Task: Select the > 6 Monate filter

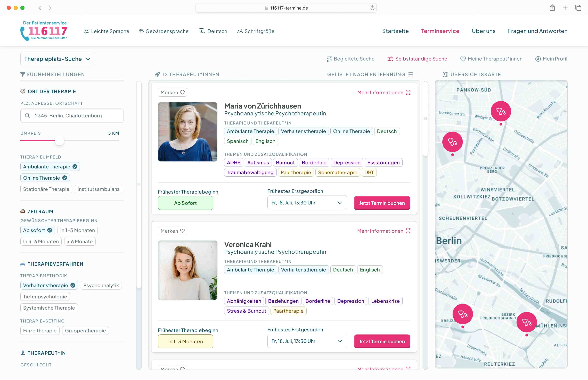Action: [x=80, y=241]
